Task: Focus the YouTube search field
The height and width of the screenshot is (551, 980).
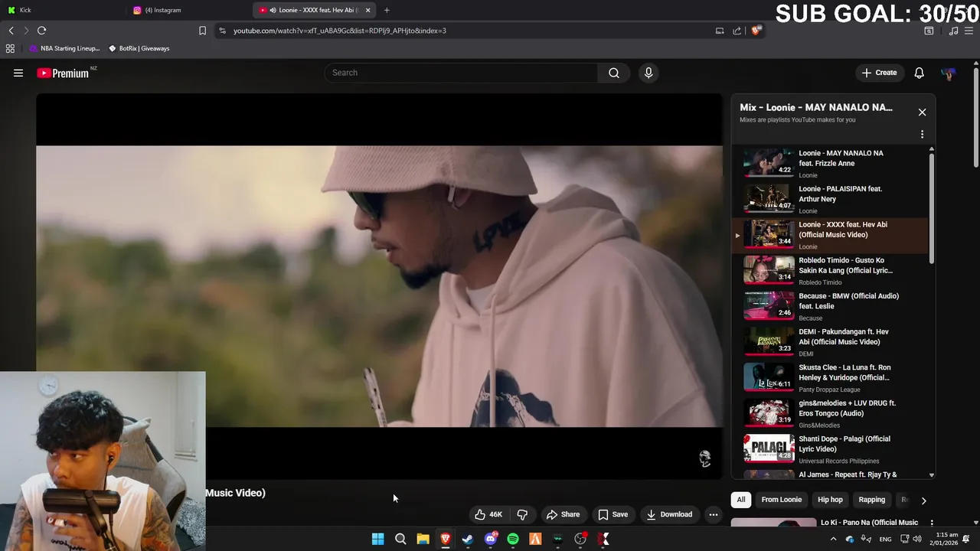Action: pos(461,73)
